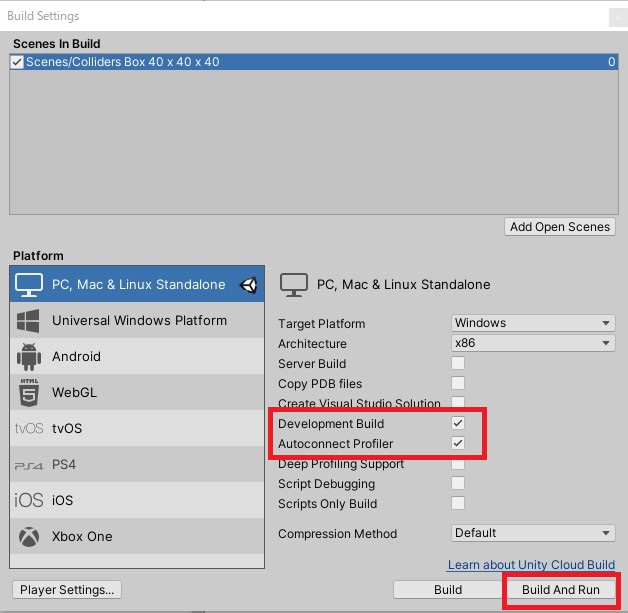
Task: Select the Xbox One platform
Action: point(137,537)
